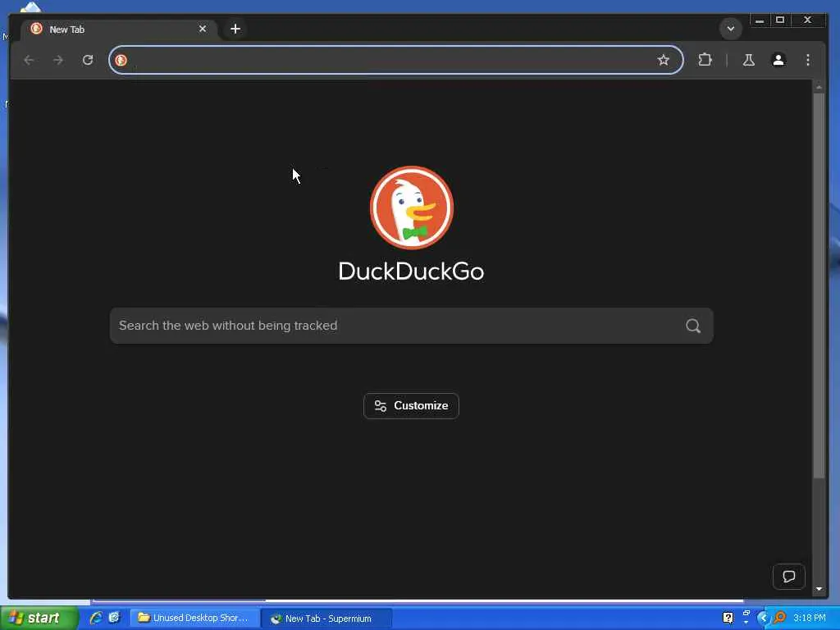Go back to previous page
The width and height of the screenshot is (840, 630).
(29, 60)
